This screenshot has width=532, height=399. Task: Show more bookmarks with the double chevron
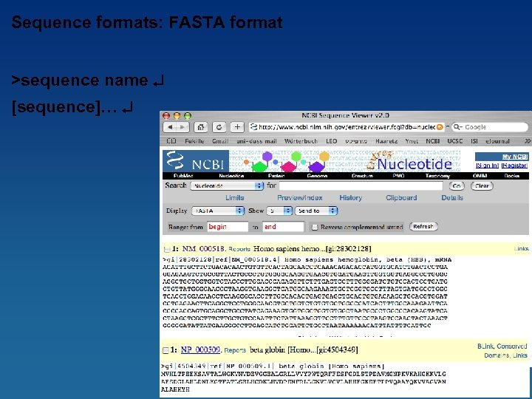coord(528,141)
